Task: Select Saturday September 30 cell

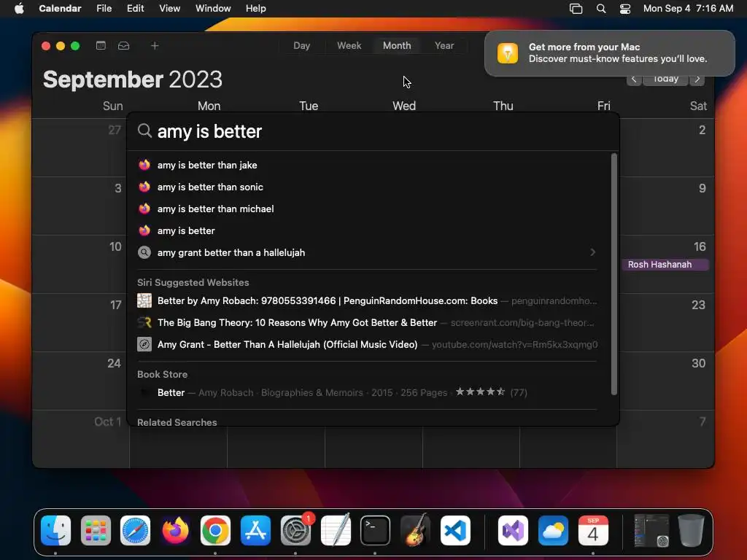Action: (666, 381)
